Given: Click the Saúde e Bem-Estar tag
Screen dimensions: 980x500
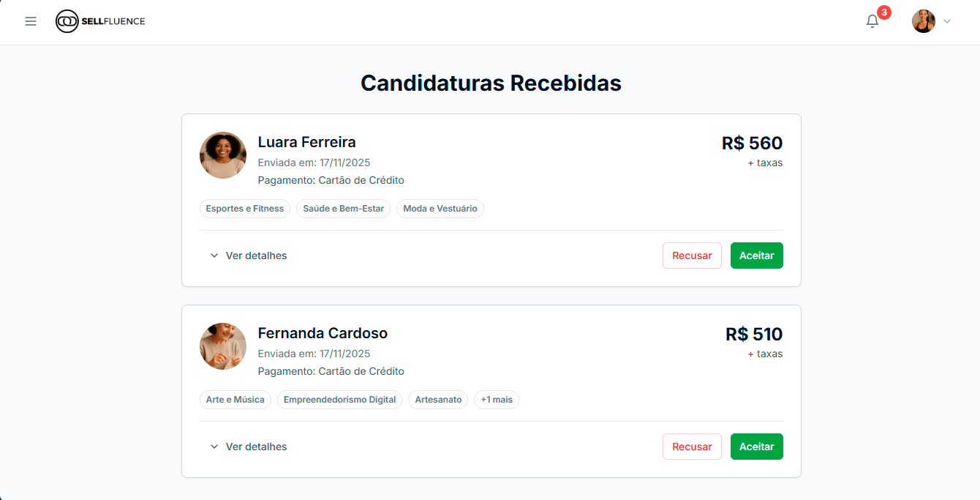Looking at the screenshot, I should tap(343, 209).
